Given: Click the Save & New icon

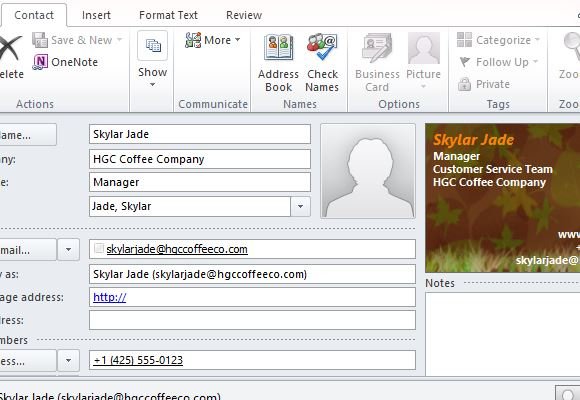Looking at the screenshot, I should 40,40.
